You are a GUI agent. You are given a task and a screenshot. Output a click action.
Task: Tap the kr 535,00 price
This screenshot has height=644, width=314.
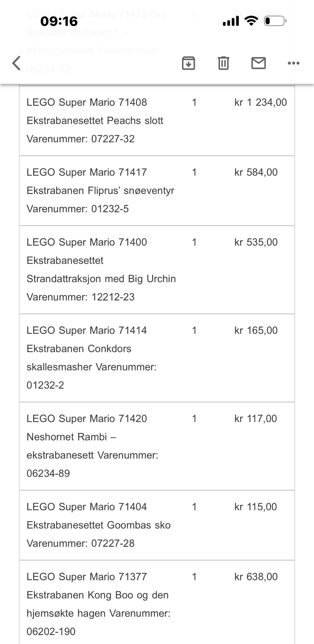point(256,242)
